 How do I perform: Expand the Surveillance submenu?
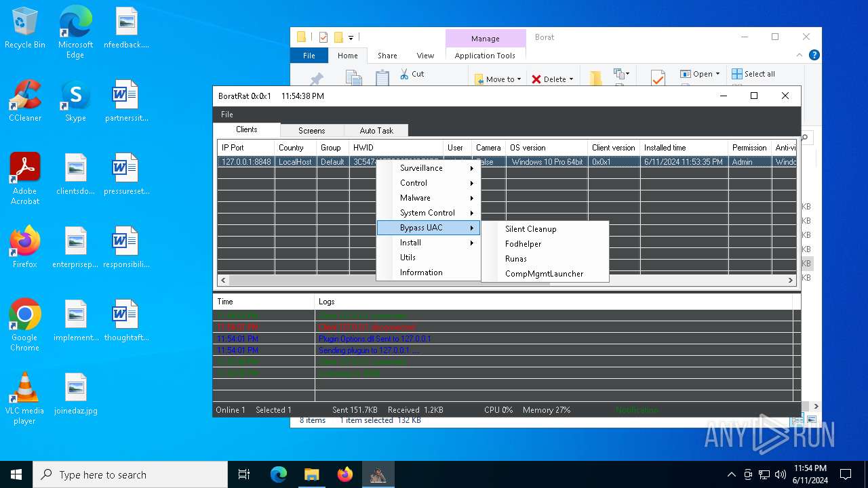[429, 168]
